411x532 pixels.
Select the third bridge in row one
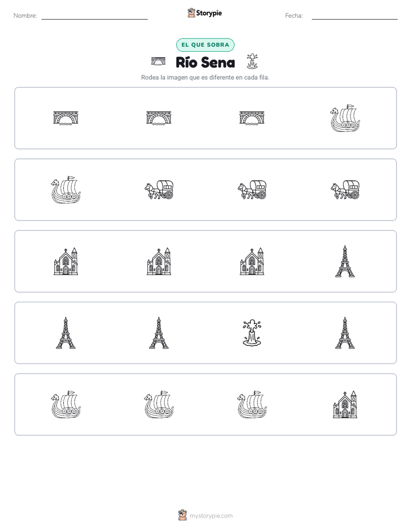252,118
